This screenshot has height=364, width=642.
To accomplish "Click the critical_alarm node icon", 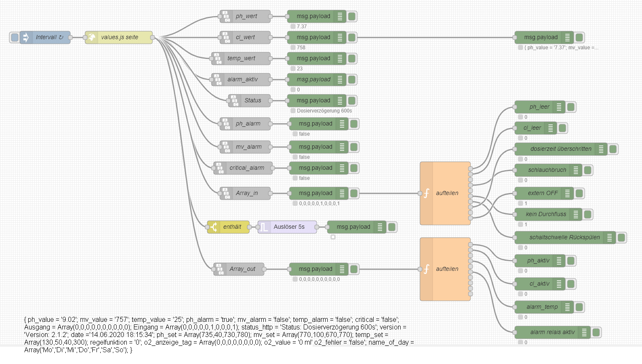I will pyautogui.click(x=219, y=168).
